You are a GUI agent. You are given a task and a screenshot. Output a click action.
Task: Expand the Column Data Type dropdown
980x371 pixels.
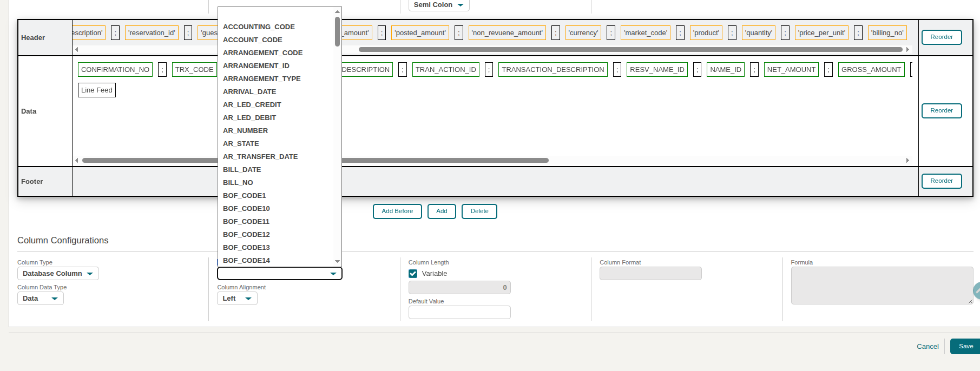click(41, 299)
